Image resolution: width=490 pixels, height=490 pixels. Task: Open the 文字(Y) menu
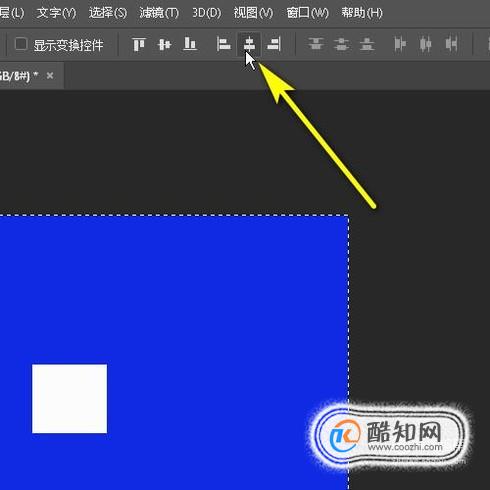56,13
